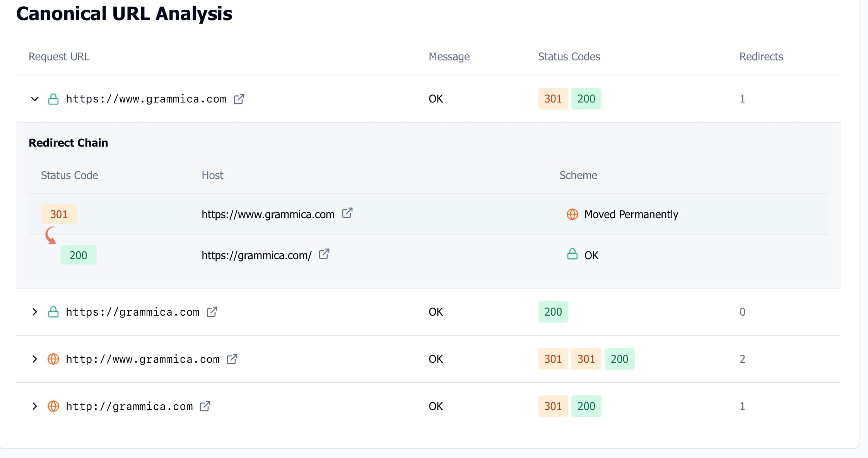Click green lock icon beside OK scheme
This screenshot has height=458, width=868.
click(x=572, y=254)
